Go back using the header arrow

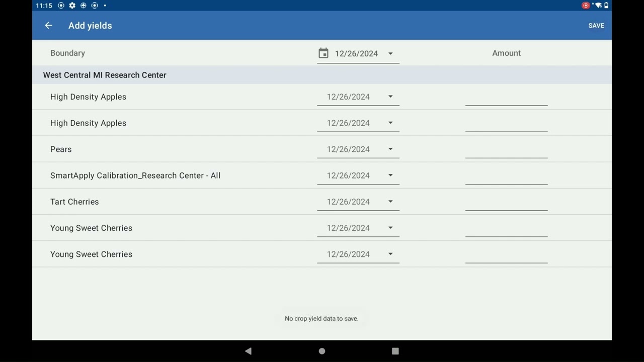48,26
